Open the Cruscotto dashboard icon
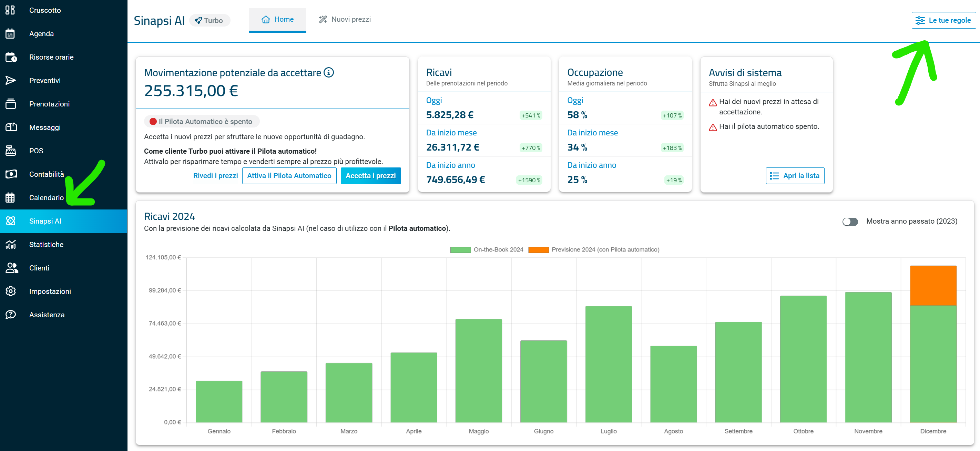The height and width of the screenshot is (451, 980). click(10, 10)
